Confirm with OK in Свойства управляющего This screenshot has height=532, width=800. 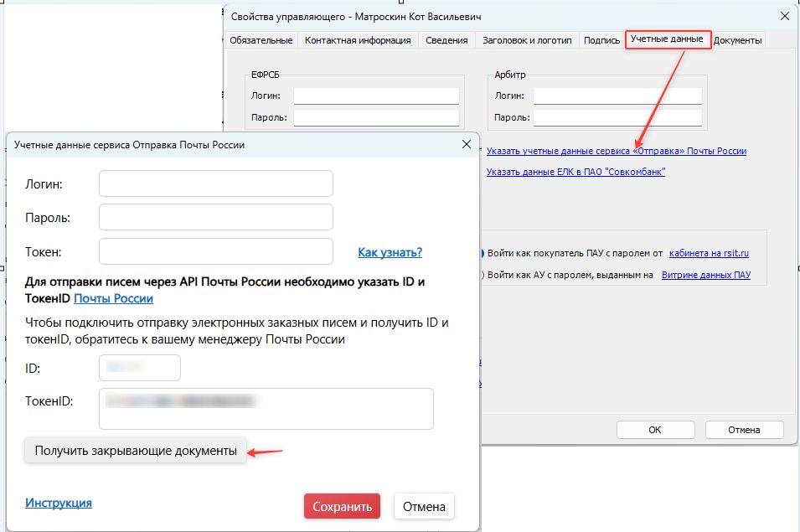click(655, 430)
